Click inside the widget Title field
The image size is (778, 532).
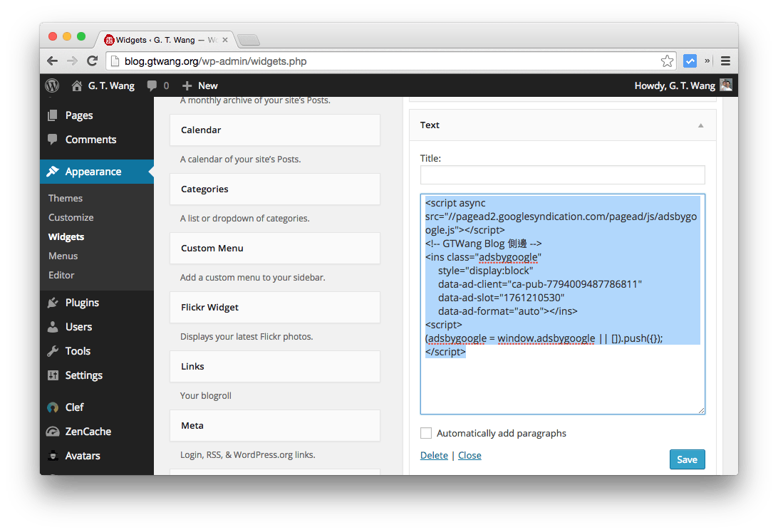pos(562,174)
